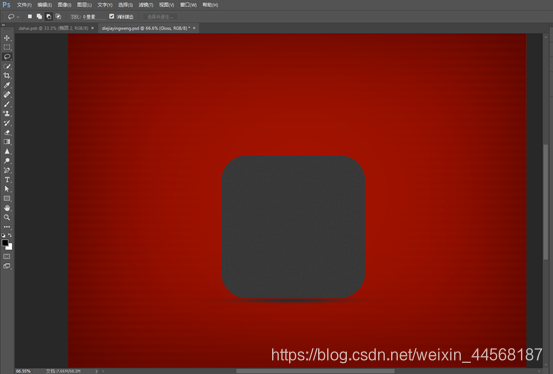Viewport: 553px width, 374px height.
Task: Click the vertical scrollbar thumb
Action: pyautogui.click(x=546, y=201)
